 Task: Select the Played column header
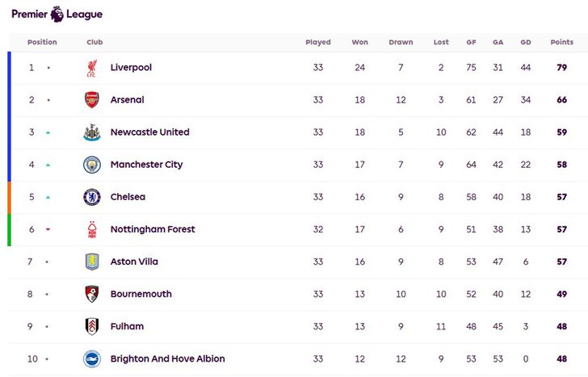pos(318,42)
